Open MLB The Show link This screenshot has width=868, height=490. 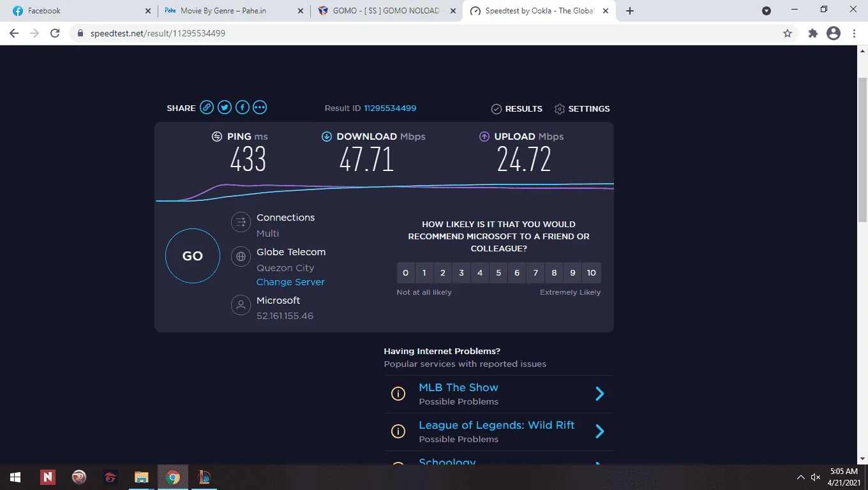click(x=458, y=387)
